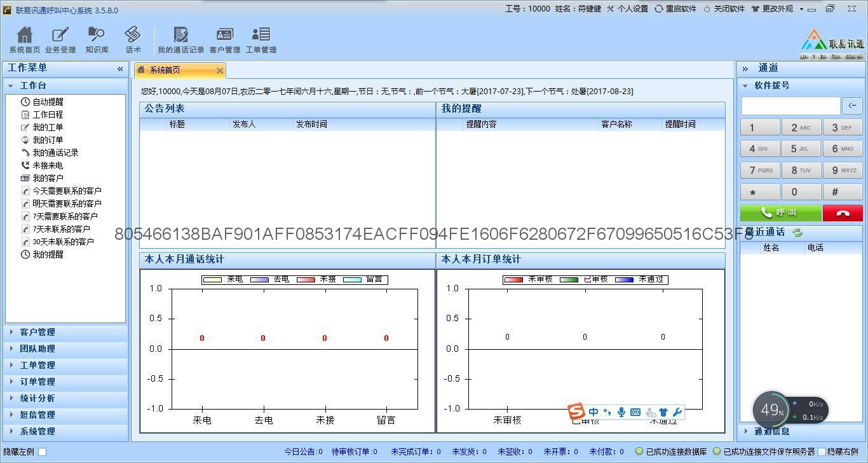Click the Sogou input method S icon
Image resolution: width=868 pixels, height=463 pixels.
[576, 411]
